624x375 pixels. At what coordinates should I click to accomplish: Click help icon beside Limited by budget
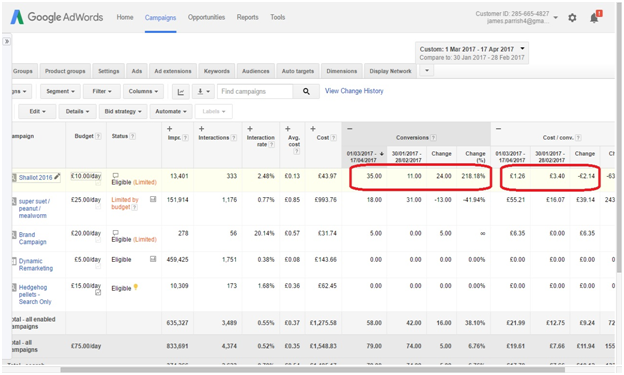(135, 207)
